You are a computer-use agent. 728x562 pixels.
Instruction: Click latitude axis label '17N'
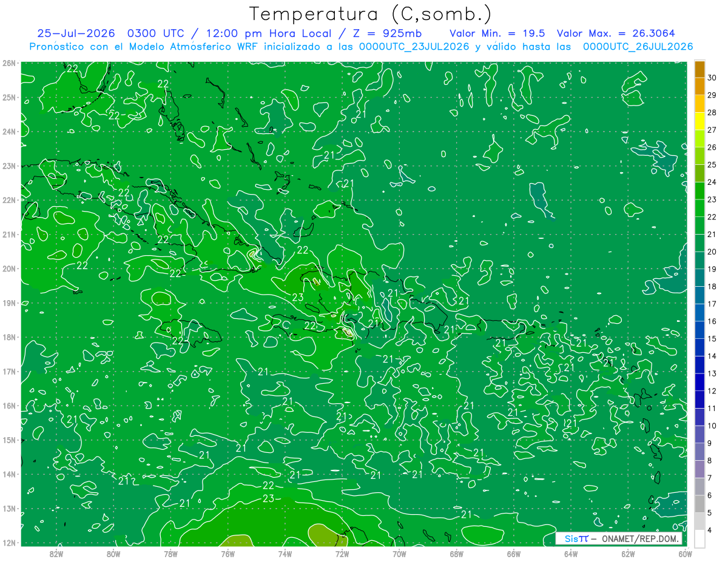tap(9, 371)
